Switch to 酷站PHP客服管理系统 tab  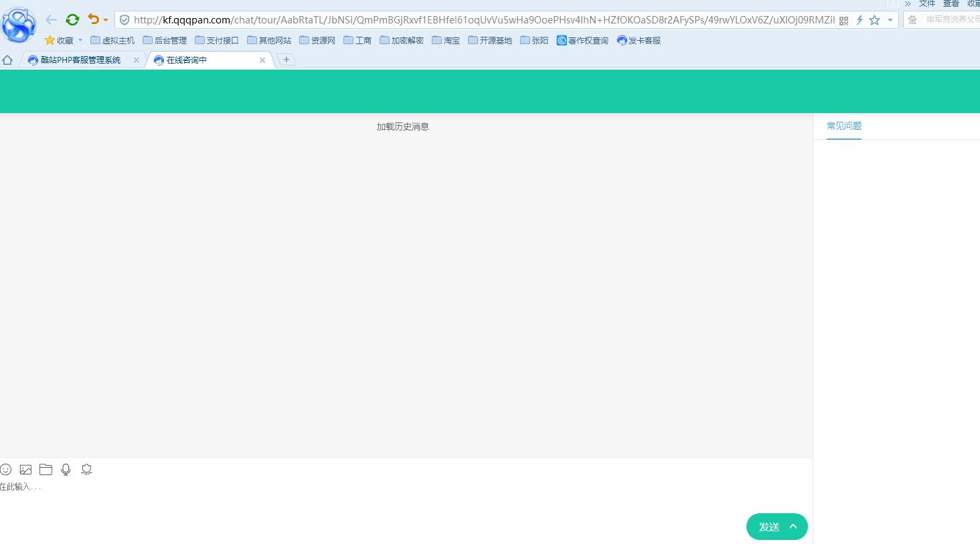click(80, 60)
